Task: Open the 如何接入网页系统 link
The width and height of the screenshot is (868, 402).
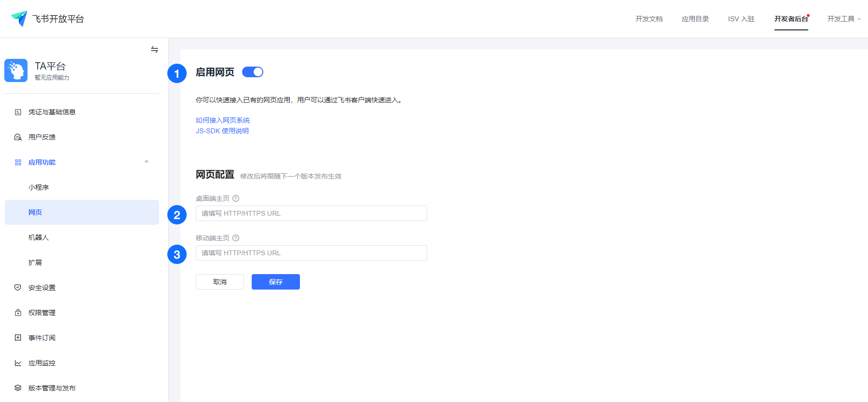Action: click(x=223, y=120)
